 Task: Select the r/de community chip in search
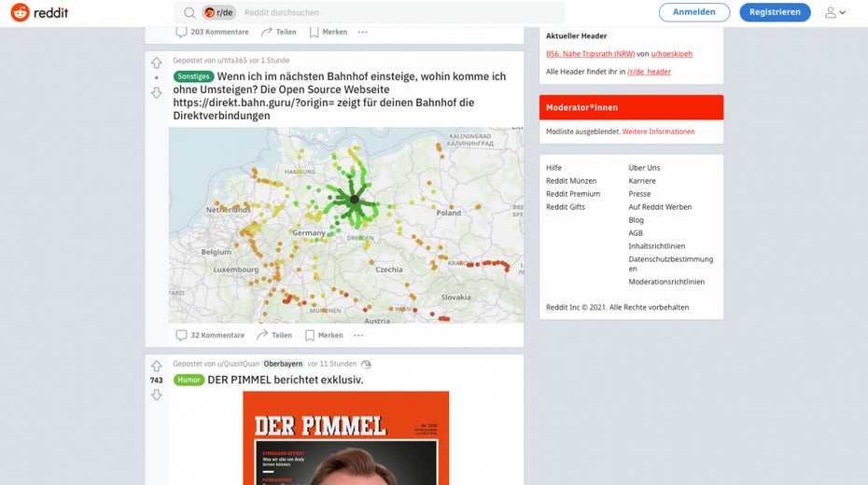218,12
